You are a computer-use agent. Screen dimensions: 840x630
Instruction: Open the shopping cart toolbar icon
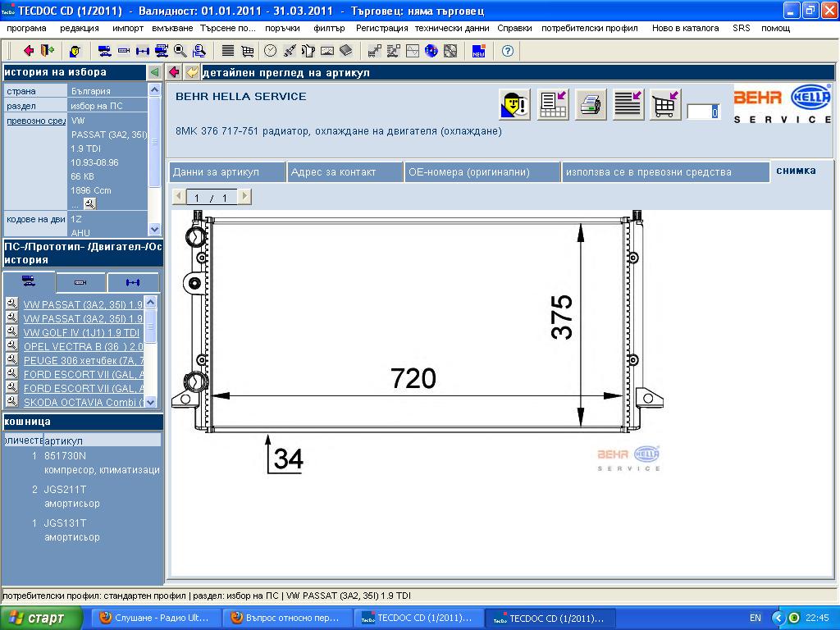248,51
